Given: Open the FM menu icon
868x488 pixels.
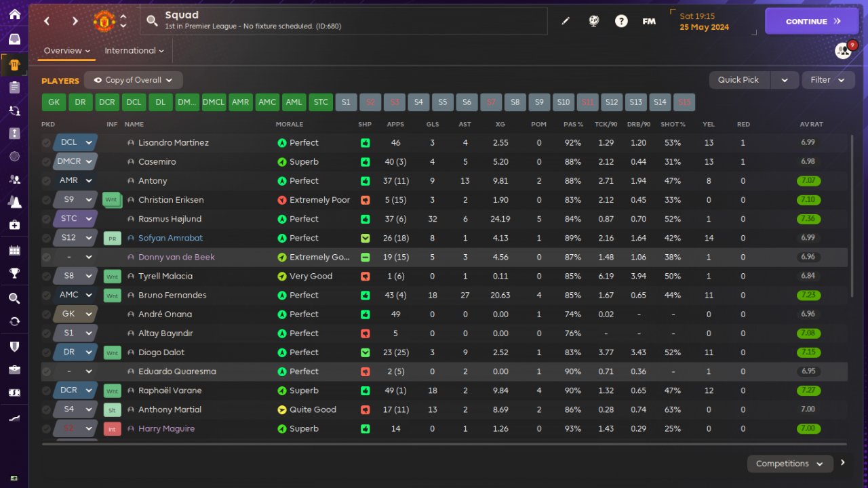Looking at the screenshot, I should point(649,21).
